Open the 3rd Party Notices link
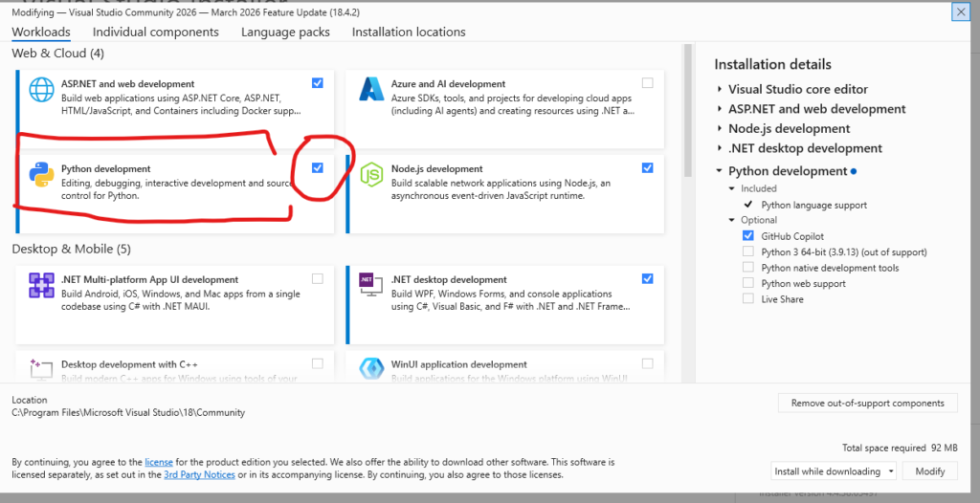 [199, 475]
